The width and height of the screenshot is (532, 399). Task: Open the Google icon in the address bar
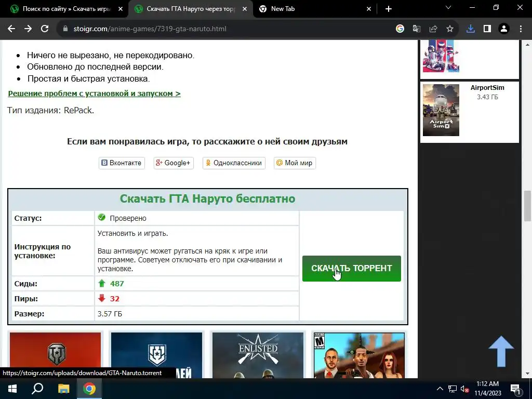400,29
